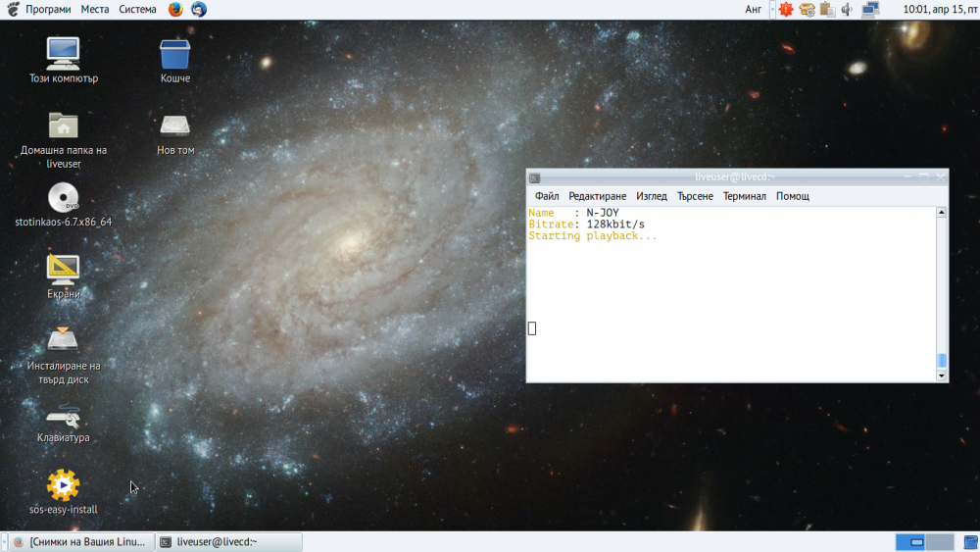
Task: Select the "Домашна папка на liveuser" icon
Action: [63, 140]
